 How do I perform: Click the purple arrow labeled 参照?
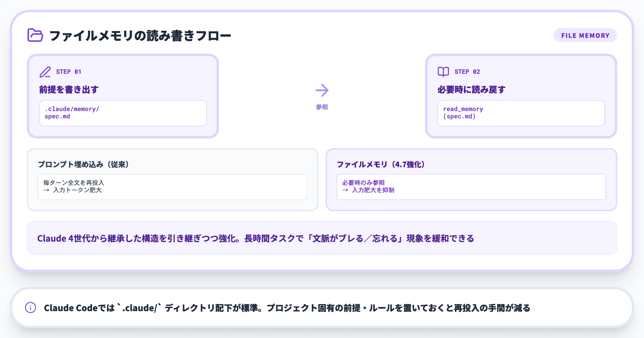322,90
